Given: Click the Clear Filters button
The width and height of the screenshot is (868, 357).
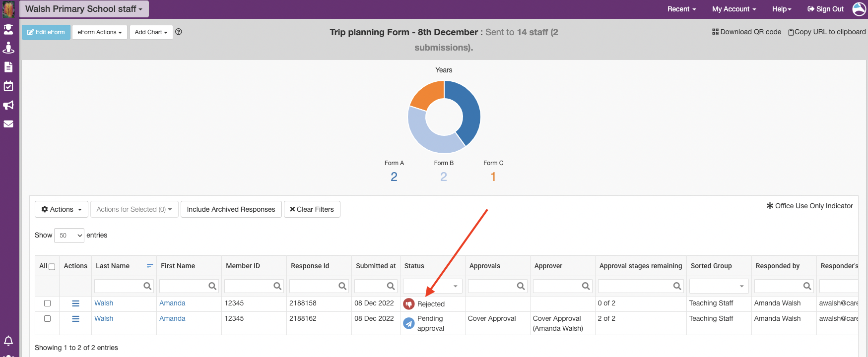Looking at the screenshot, I should [x=312, y=209].
